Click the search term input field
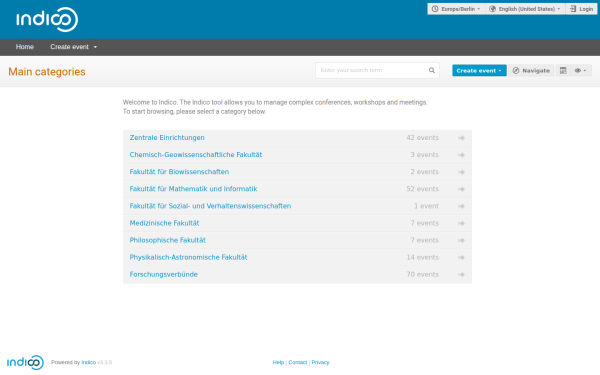600x375 pixels. tap(373, 70)
